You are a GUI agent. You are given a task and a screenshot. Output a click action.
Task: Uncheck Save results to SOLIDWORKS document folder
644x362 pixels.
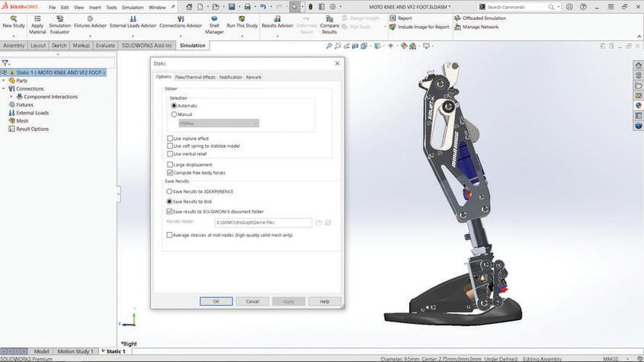point(168,211)
